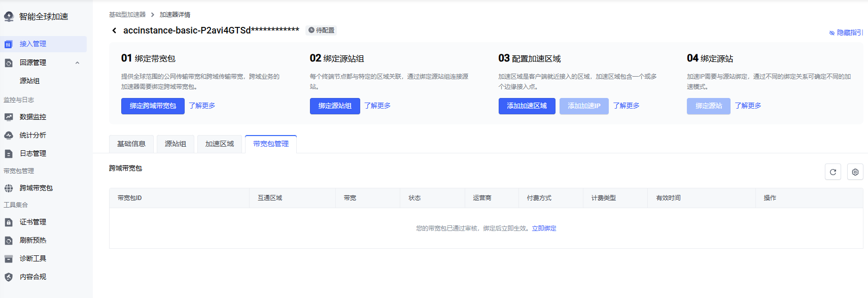Click the 日志管理 sidebar icon
The width and height of the screenshot is (868, 298).
(x=9, y=153)
